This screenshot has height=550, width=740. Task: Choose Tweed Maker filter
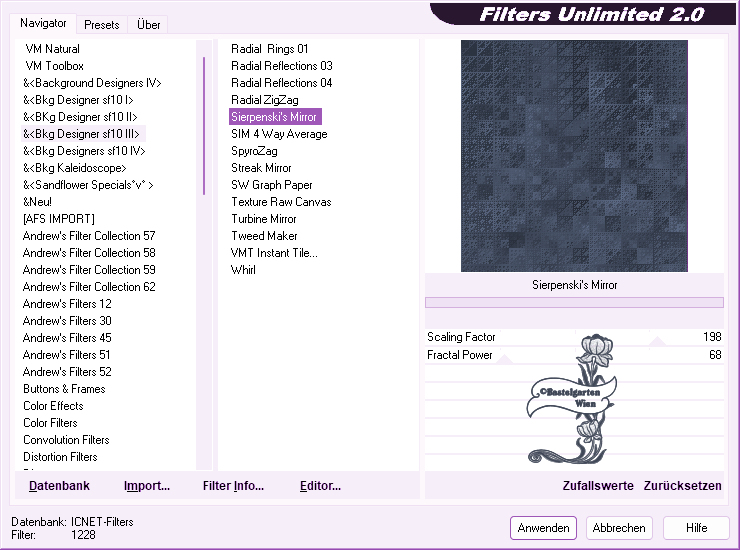point(264,236)
